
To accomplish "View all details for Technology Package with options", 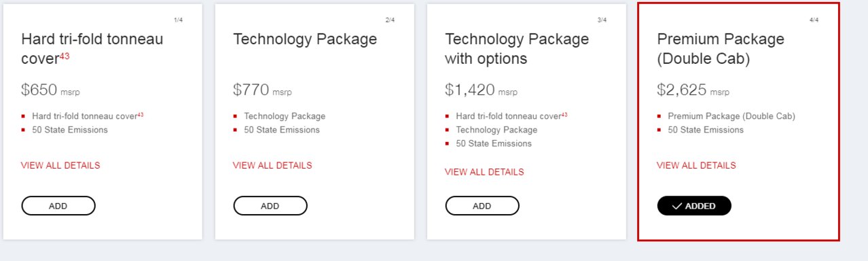I will click(484, 172).
